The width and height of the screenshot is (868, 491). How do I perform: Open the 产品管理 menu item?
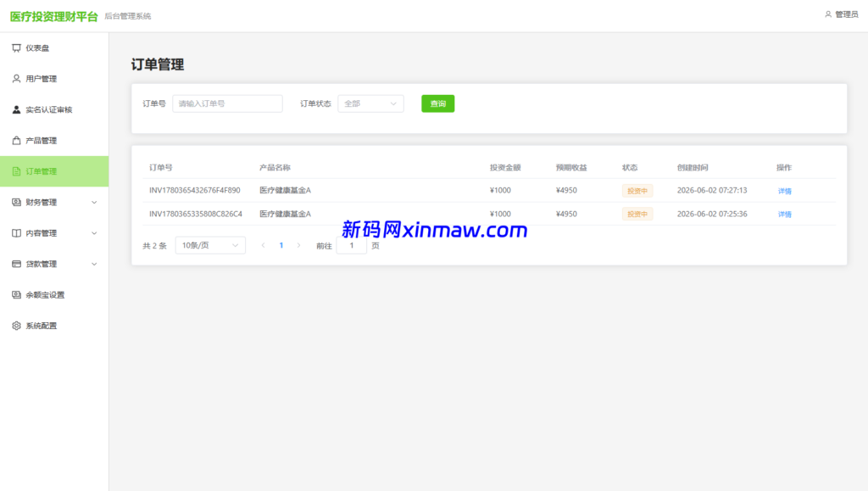pyautogui.click(x=54, y=141)
